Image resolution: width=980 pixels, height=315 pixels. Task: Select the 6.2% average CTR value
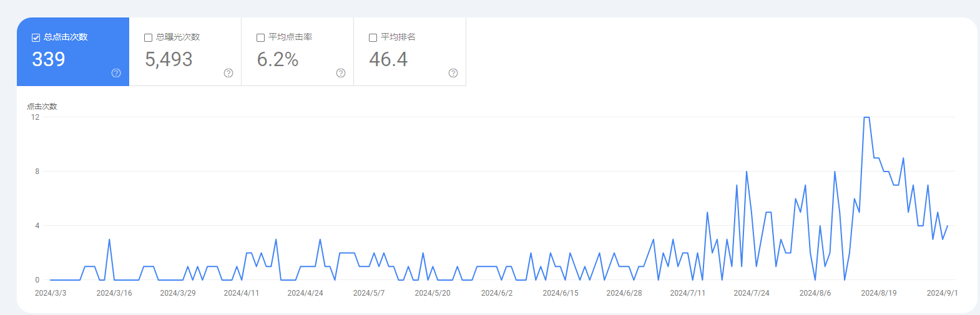278,59
